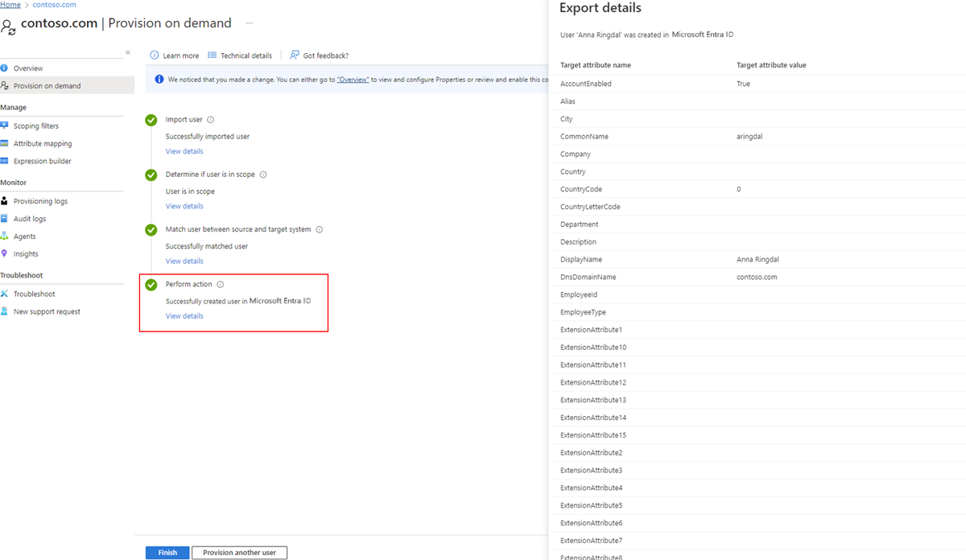This screenshot has width=966, height=560.
Task: Click the Target attribute name column header
Action: (596, 65)
